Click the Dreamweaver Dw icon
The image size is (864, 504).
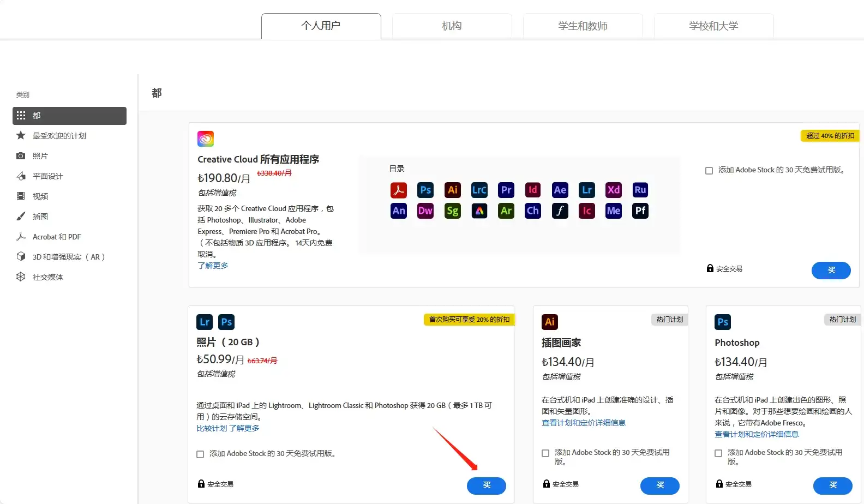point(425,211)
